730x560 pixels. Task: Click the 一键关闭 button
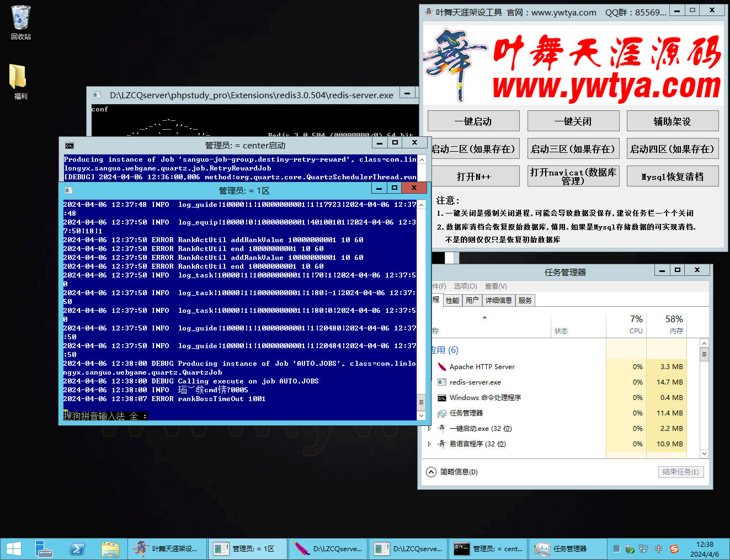(573, 121)
